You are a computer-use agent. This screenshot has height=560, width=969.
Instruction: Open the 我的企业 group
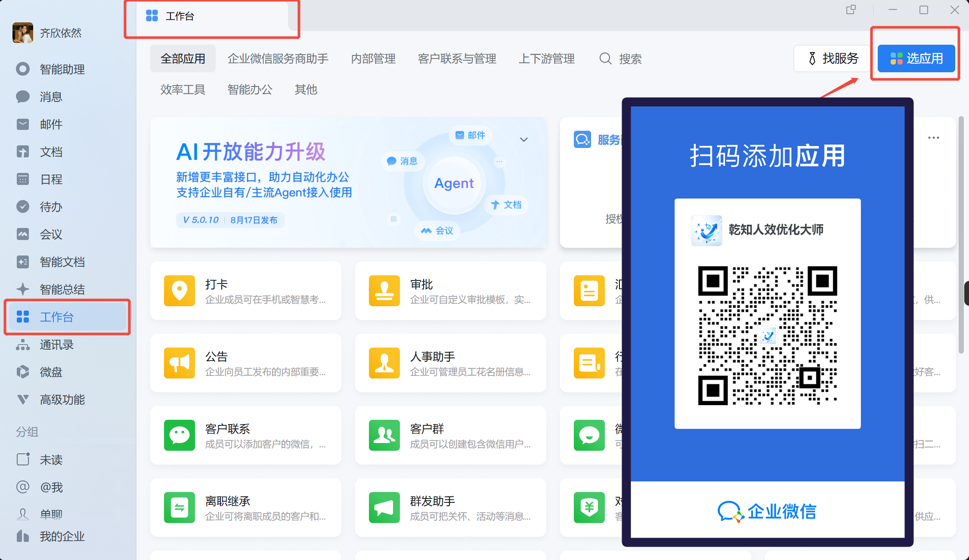[x=67, y=536]
